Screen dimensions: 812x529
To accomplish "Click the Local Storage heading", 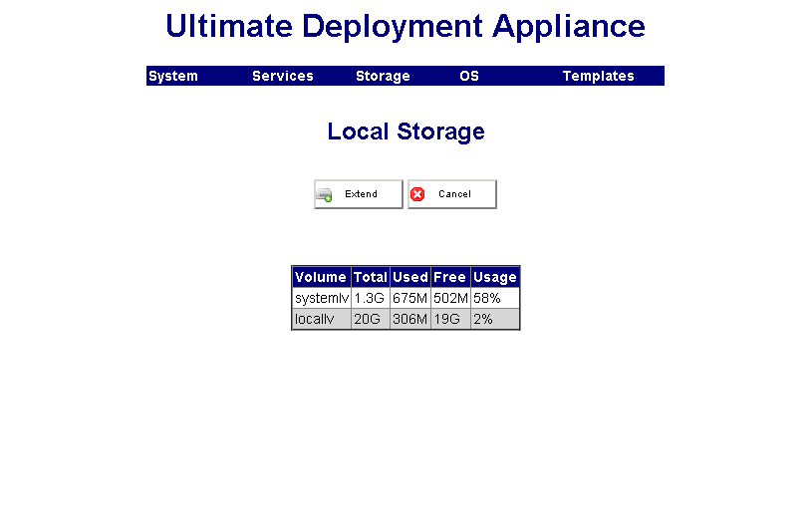I will (x=406, y=132).
